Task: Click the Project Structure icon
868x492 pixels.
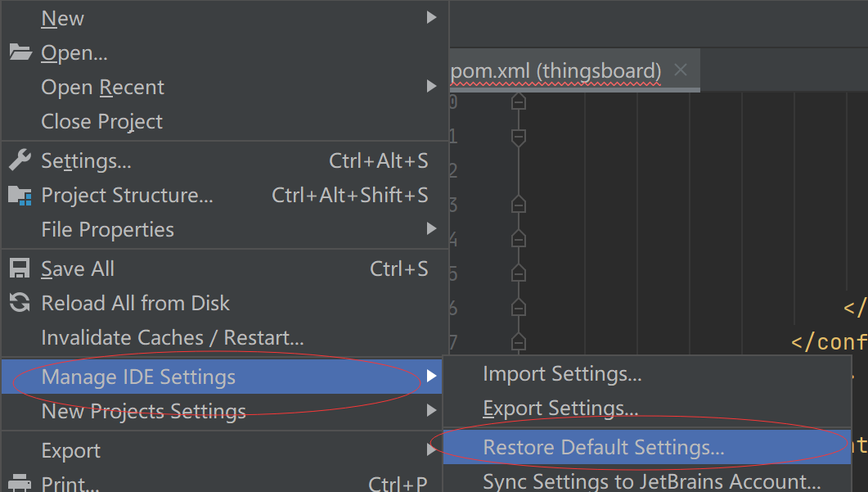Action: coord(20,195)
